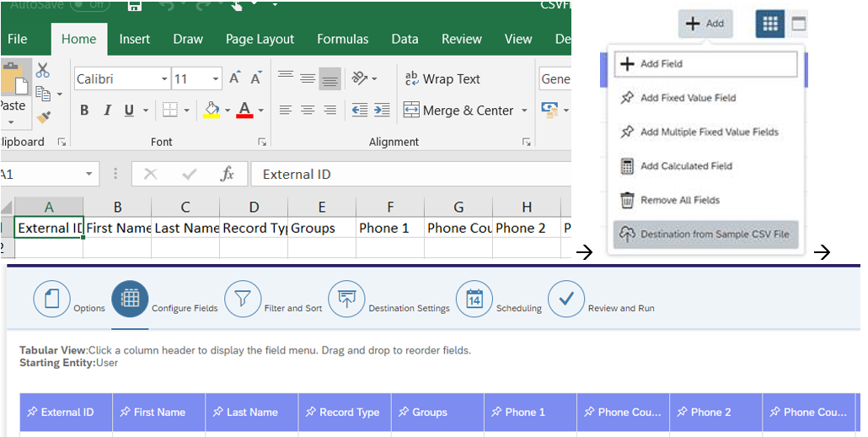The image size is (868, 437).
Task: Switch to tabular grid view
Action: pos(769,24)
